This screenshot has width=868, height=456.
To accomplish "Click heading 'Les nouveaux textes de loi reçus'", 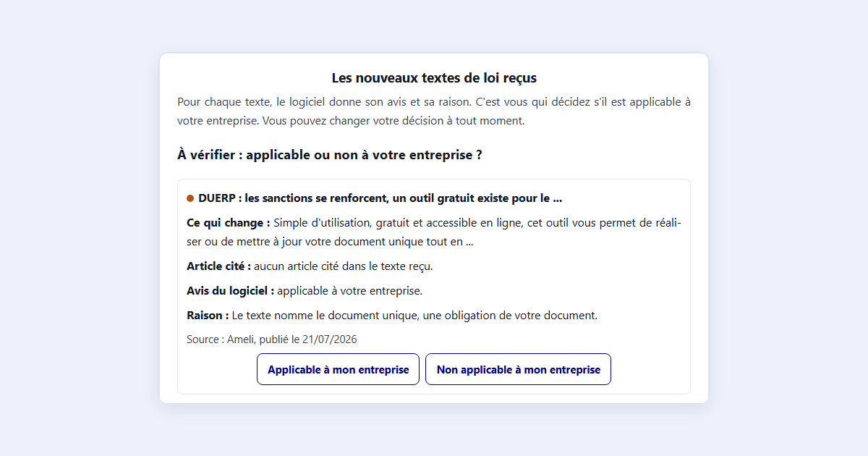I will click(434, 77).
